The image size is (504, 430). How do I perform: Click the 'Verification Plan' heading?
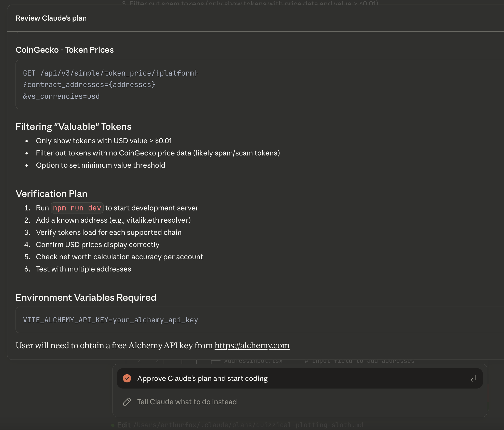(51, 194)
